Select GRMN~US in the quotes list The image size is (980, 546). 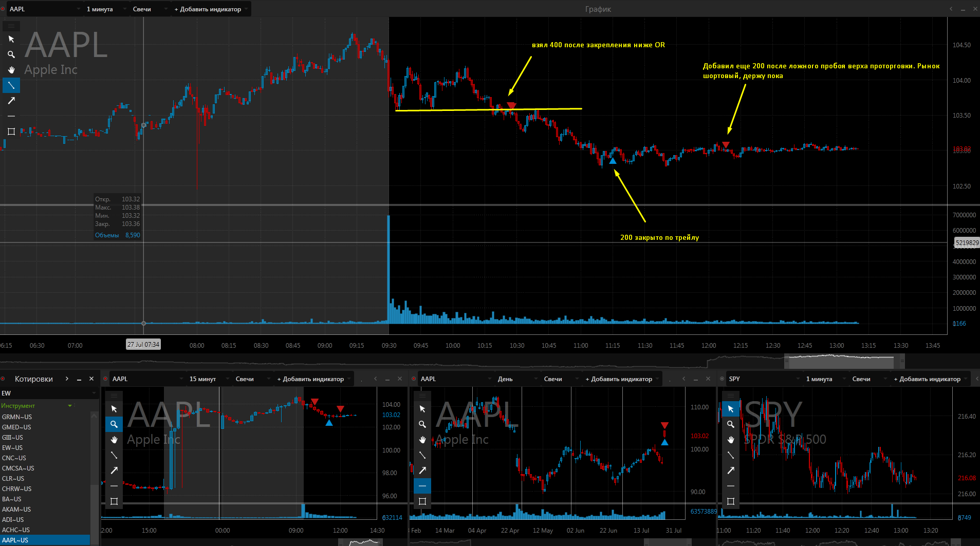(x=45, y=417)
